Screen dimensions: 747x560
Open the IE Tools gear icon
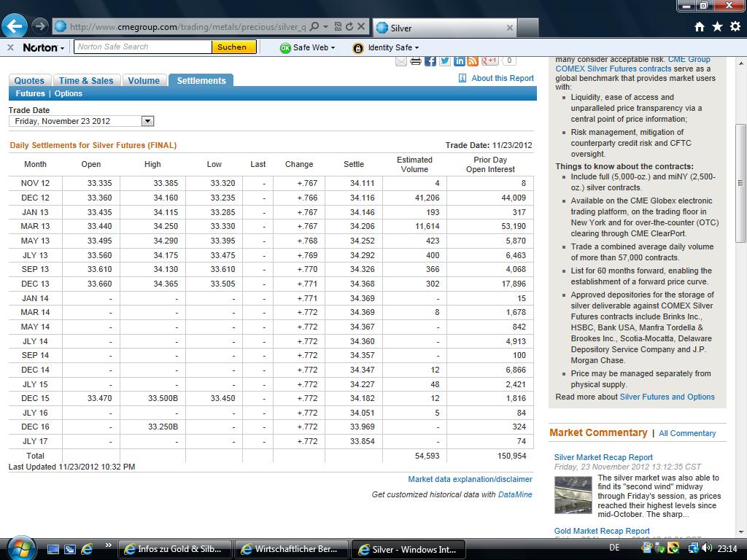click(x=735, y=27)
